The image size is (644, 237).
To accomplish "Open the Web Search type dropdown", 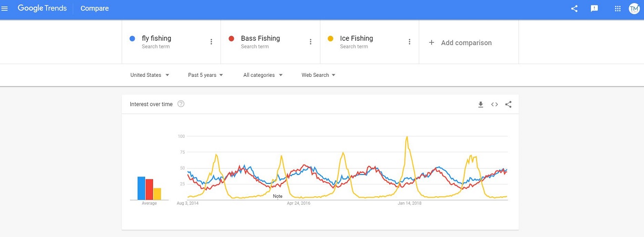I will [319, 75].
